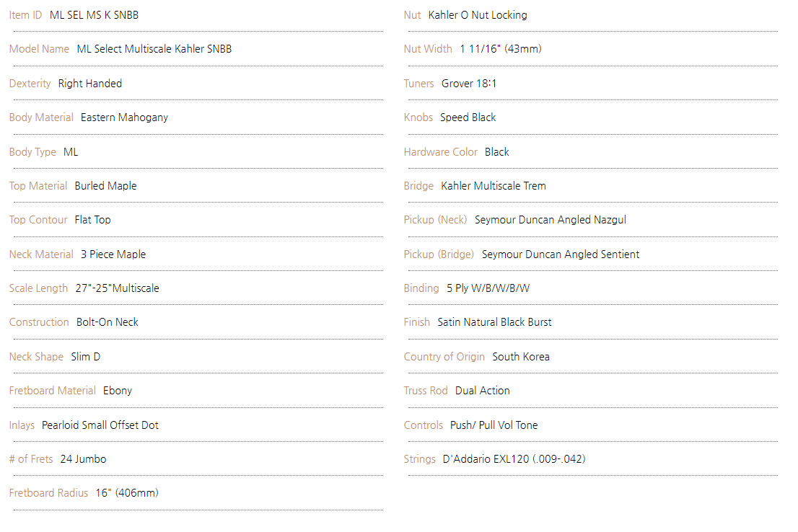Select the Fretboard Material label
Viewport: 798px width, 532px height.
[53, 391]
